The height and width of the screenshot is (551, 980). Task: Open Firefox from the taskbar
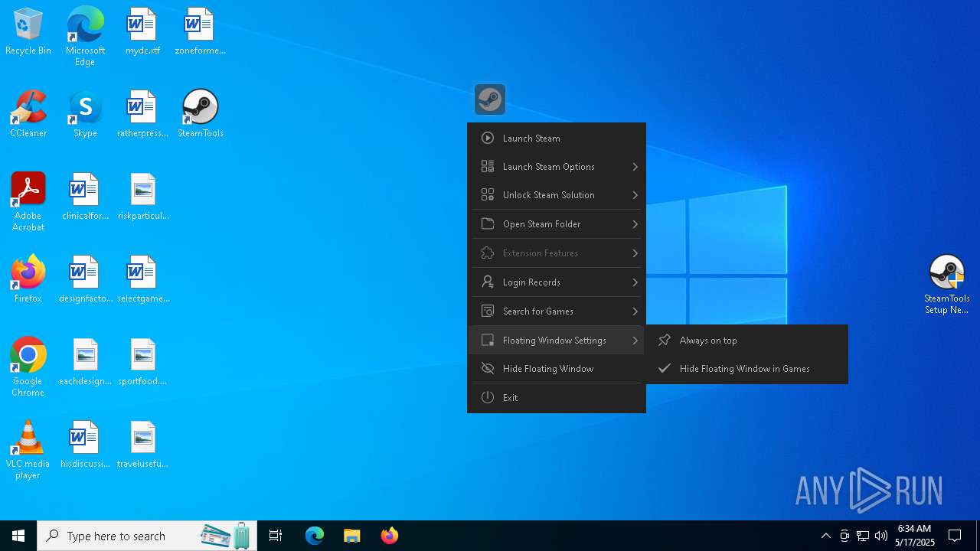(x=390, y=536)
